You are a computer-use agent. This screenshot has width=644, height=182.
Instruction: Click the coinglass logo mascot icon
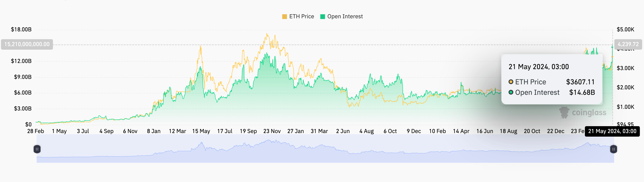pos(564,112)
